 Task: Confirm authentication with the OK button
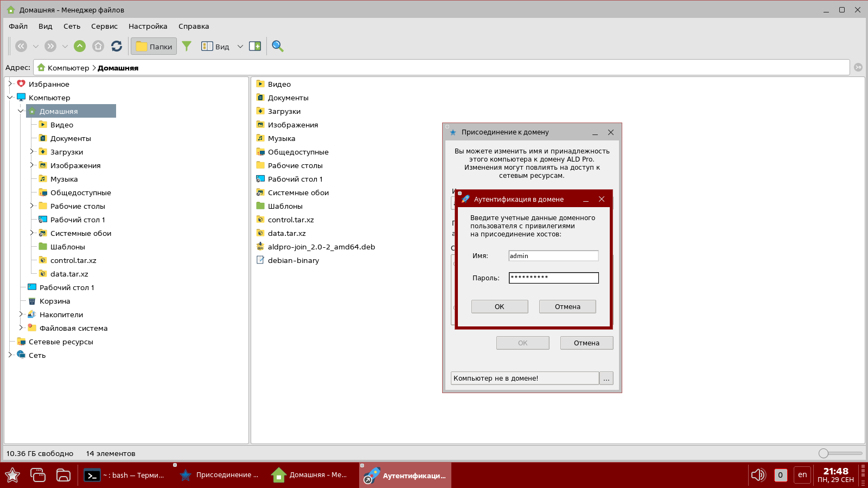point(499,306)
